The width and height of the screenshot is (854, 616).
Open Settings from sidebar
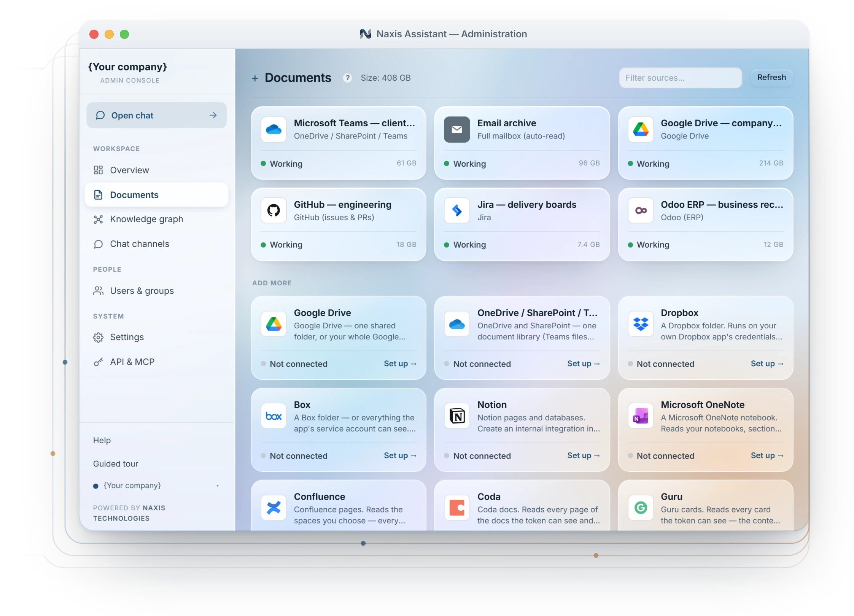[156, 337]
